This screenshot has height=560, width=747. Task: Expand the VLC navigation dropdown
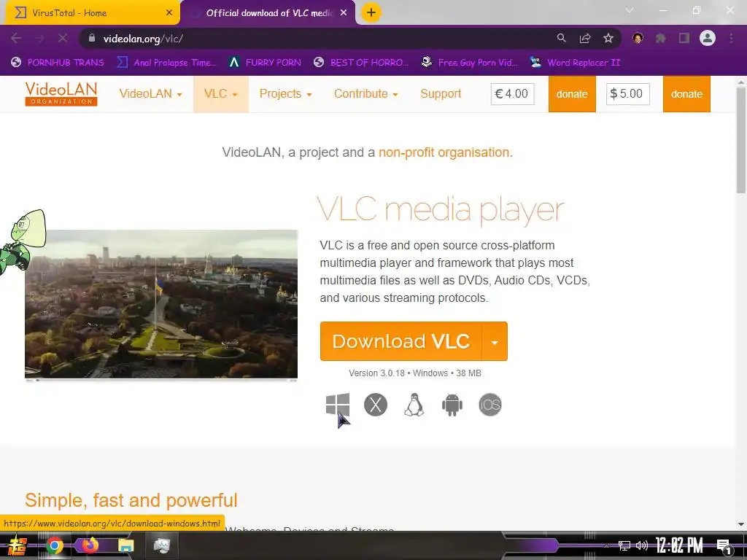(x=220, y=94)
